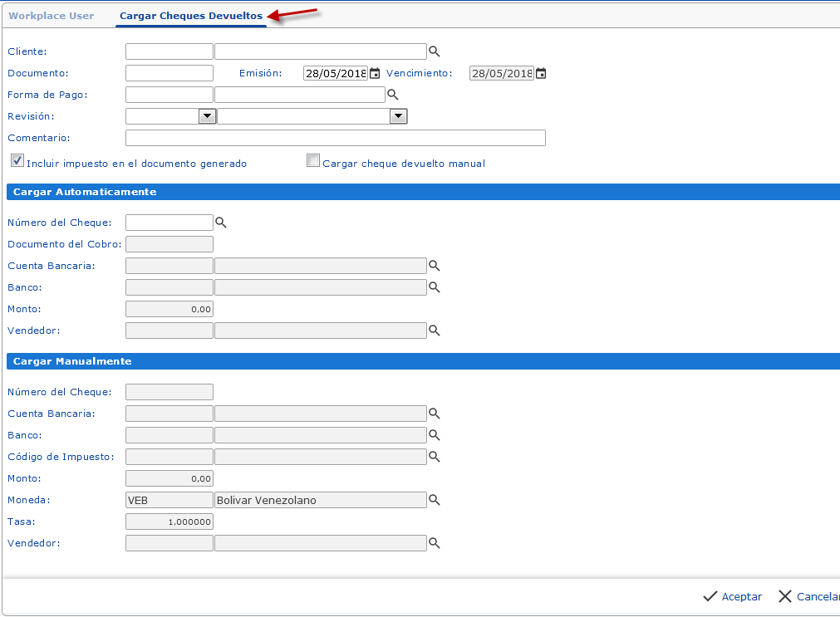Uncheck Incluir impuesto en el documento generado
This screenshot has height=617, width=840.
pyautogui.click(x=17, y=160)
